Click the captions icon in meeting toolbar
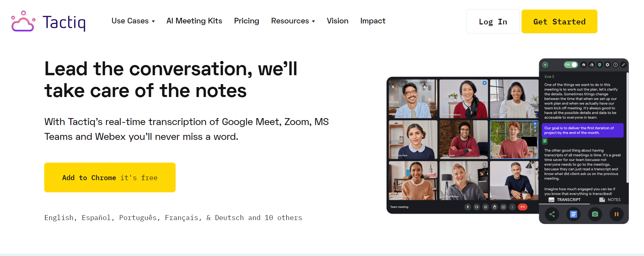The height and width of the screenshot is (256, 644). (486, 207)
